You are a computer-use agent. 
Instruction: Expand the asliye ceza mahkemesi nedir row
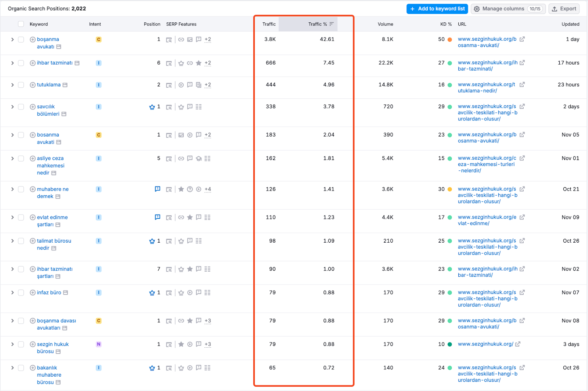click(x=12, y=158)
